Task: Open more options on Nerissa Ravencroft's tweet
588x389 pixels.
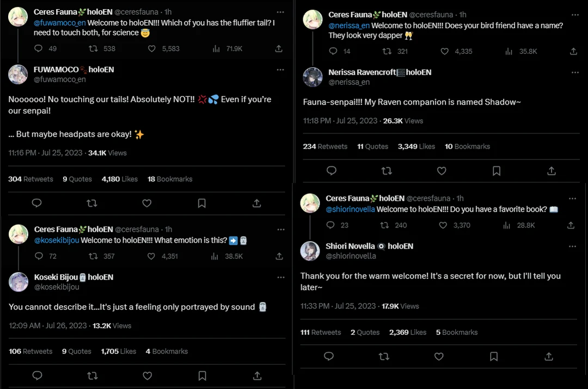Action: click(573, 72)
